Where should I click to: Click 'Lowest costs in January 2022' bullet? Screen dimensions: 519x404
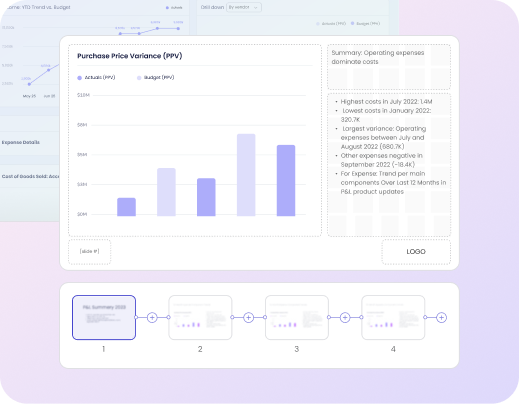[386, 115]
